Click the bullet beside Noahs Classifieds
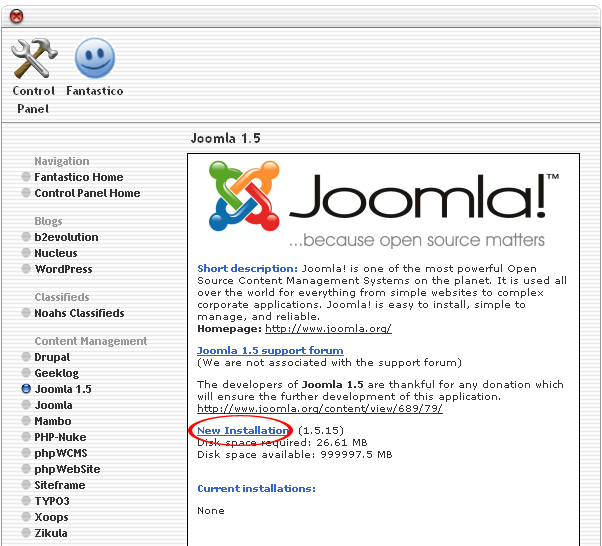 pyautogui.click(x=26, y=313)
